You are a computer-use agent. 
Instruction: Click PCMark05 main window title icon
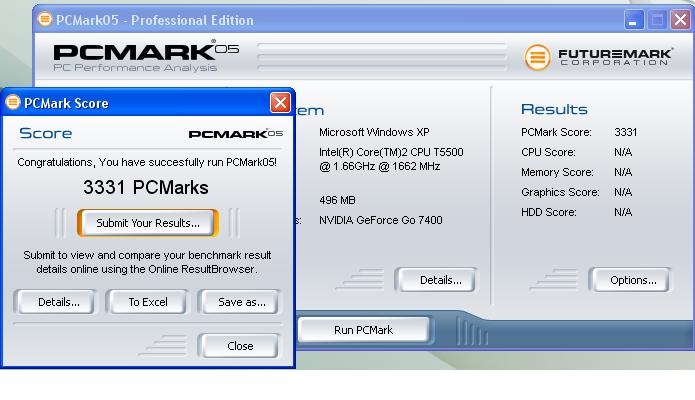(x=44, y=19)
